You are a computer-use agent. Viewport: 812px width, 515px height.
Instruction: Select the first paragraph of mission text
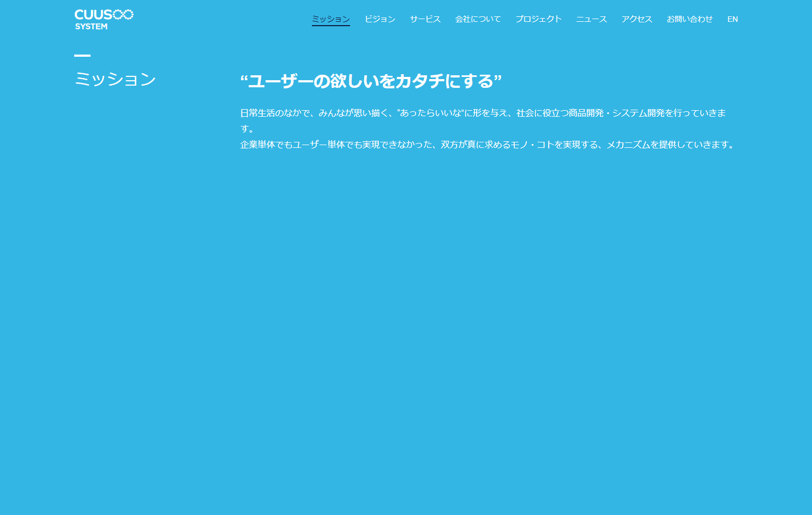tap(484, 113)
